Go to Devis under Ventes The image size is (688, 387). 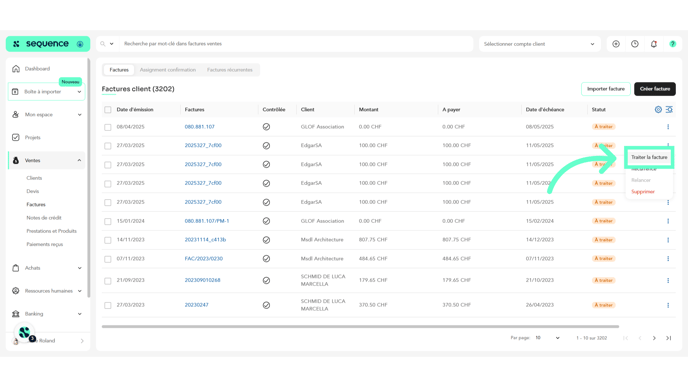click(32, 191)
